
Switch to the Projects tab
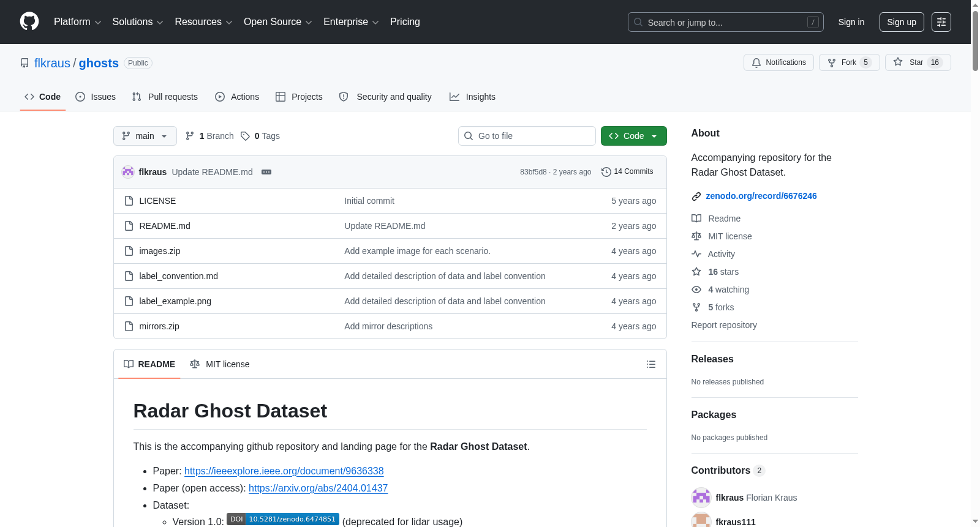pyautogui.click(x=299, y=97)
